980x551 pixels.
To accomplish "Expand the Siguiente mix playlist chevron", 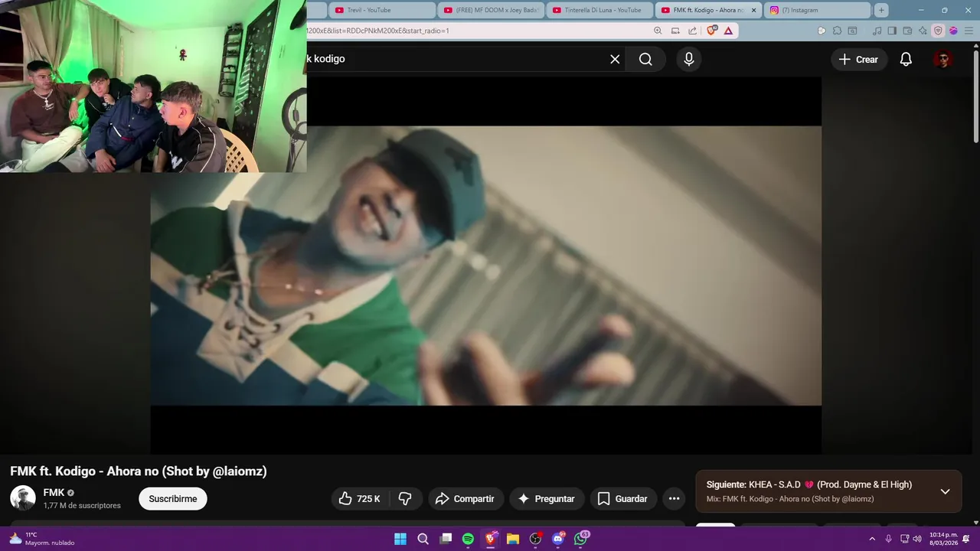I will pyautogui.click(x=945, y=491).
